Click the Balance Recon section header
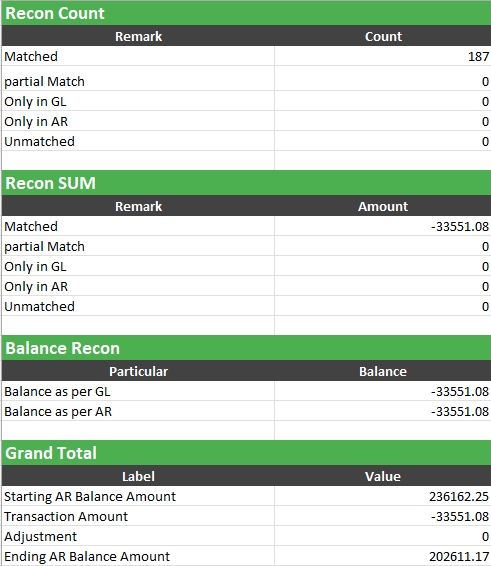The width and height of the screenshot is (491, 566). [x=246, y=348]
